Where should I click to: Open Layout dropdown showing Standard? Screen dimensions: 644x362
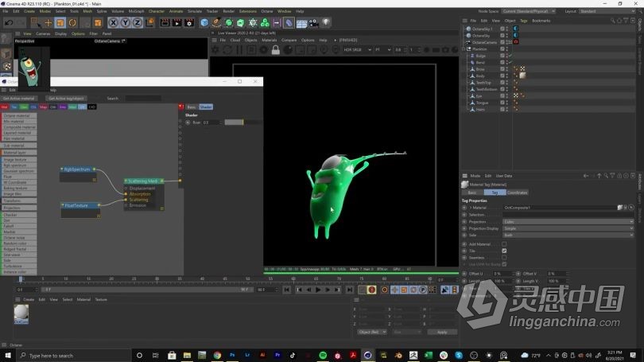(609, 11)
